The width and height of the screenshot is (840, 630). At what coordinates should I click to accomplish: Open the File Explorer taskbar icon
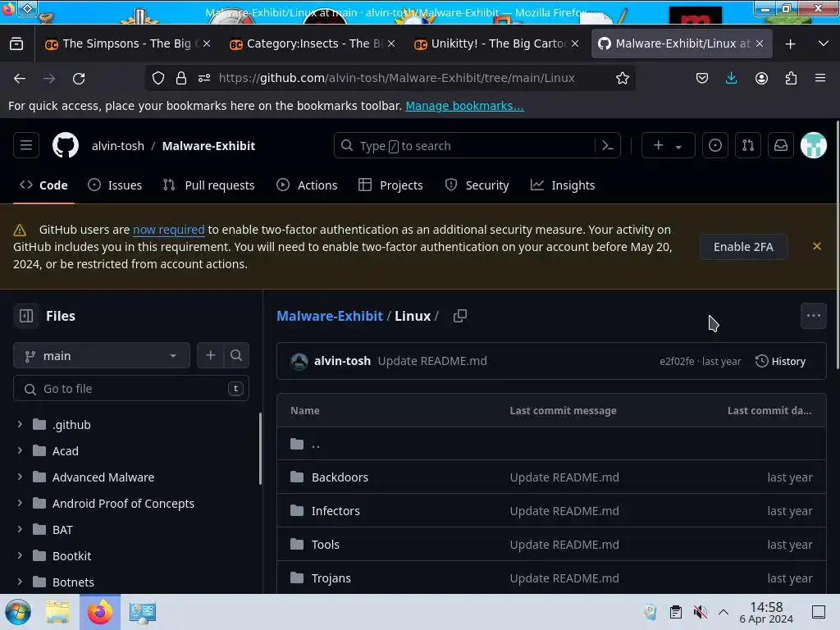[57, 612]
